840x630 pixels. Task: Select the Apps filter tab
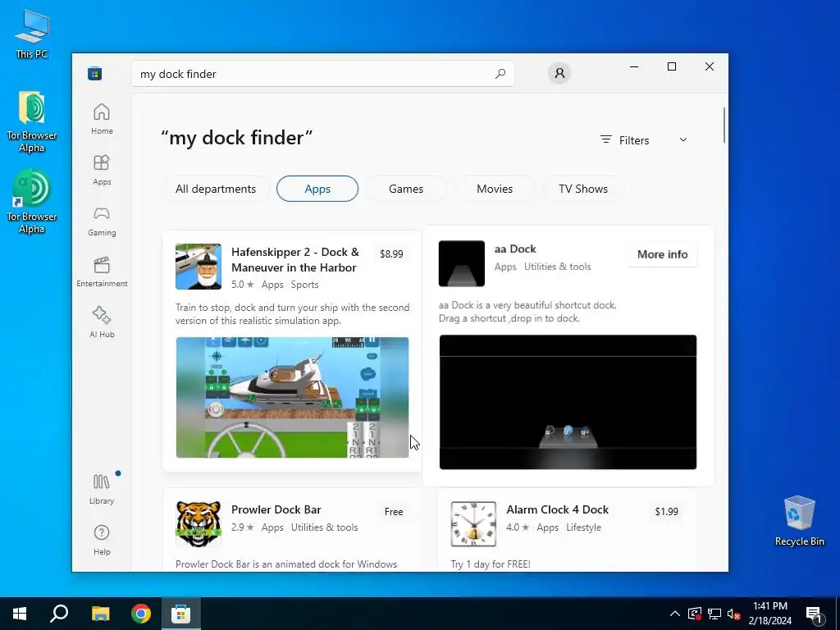point(317,189)
